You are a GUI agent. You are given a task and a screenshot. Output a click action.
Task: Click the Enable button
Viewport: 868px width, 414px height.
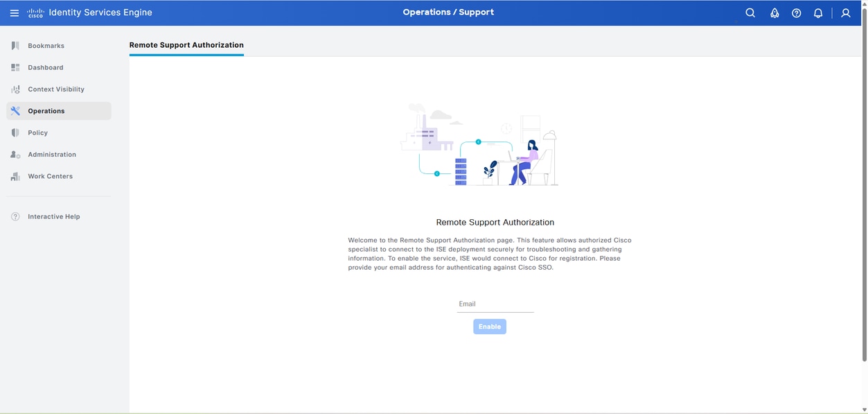click(x=489, y=326)
